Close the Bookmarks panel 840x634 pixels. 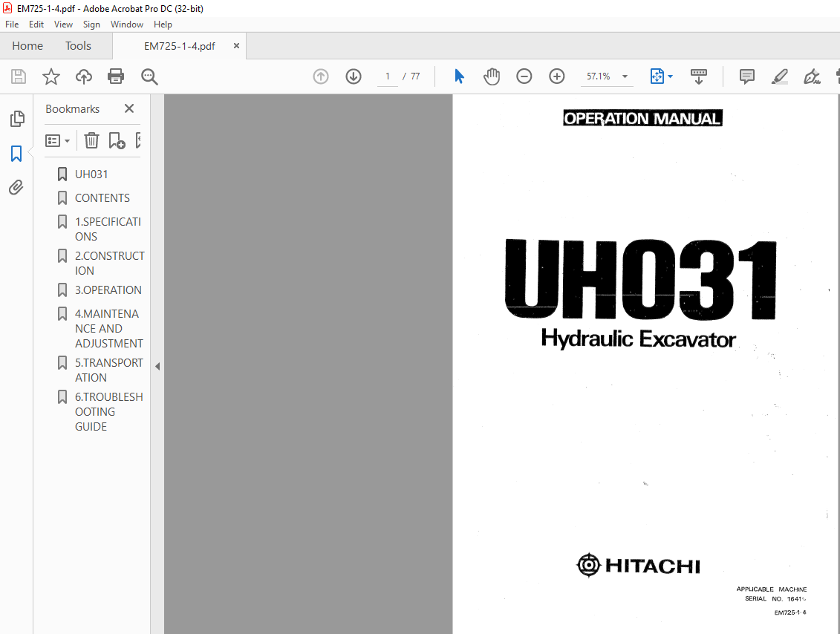[x=129, y=108]
